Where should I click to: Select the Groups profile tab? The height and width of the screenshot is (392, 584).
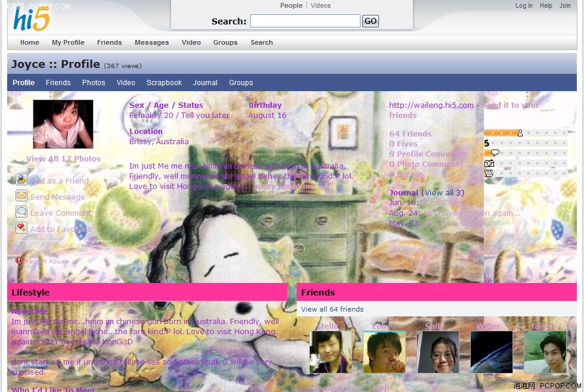pos(241,83)
